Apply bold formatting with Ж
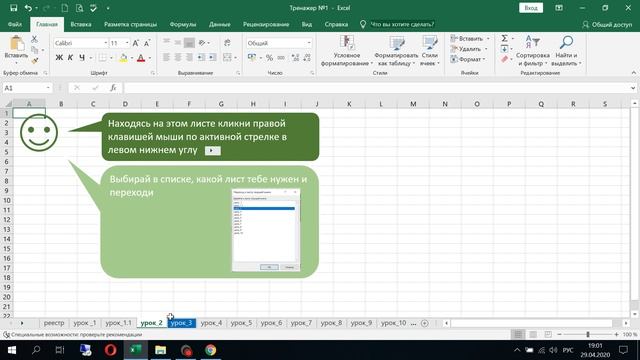Viewport: 640px width, 360px height. tap(59, 58)
